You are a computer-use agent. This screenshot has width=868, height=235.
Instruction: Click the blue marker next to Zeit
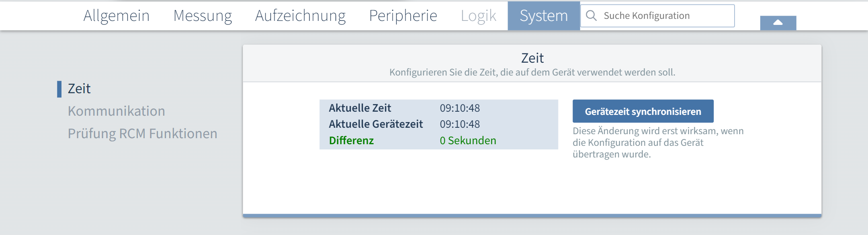coord(59,88)
